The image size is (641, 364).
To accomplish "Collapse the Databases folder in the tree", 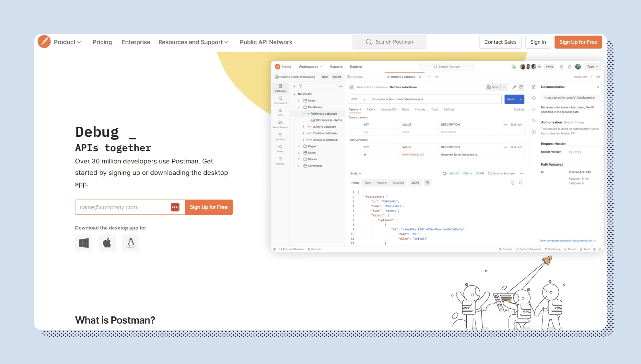I will (x=299, y=107).
